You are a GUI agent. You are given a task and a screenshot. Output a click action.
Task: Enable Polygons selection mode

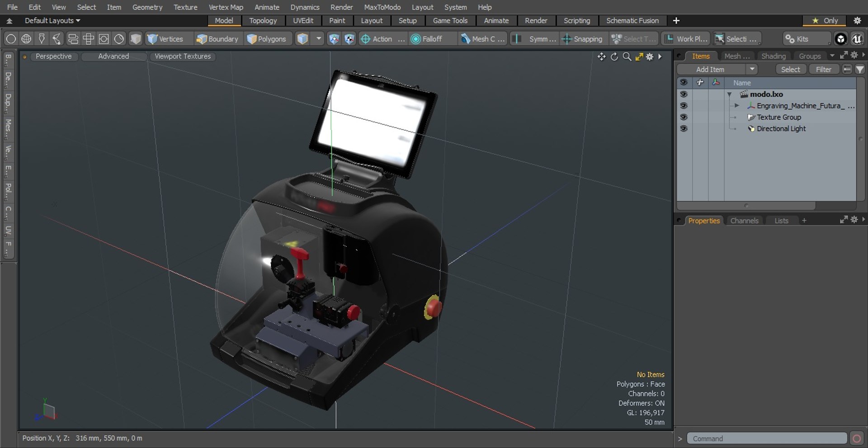(267, 39)
